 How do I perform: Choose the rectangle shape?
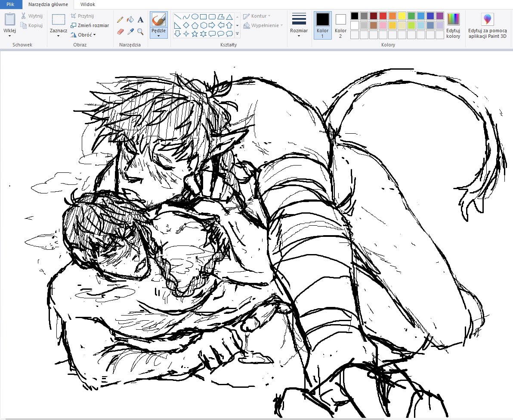[203, 17]
